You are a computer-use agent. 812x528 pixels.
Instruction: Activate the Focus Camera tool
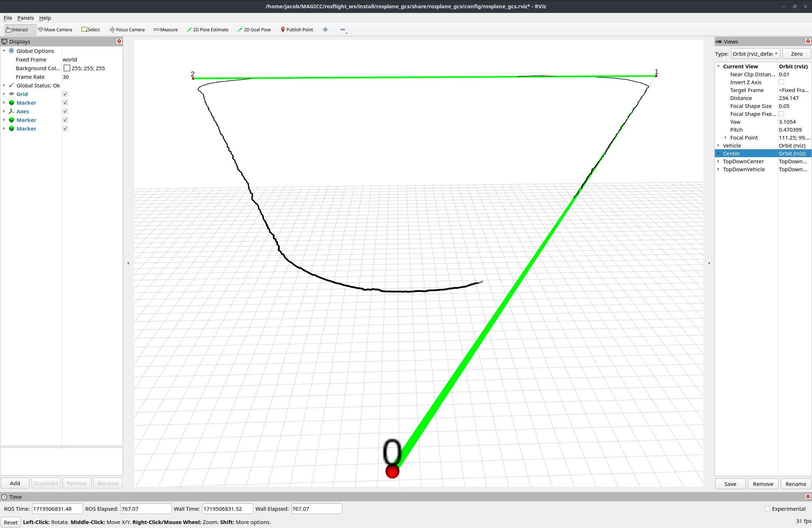pos(127,29)
